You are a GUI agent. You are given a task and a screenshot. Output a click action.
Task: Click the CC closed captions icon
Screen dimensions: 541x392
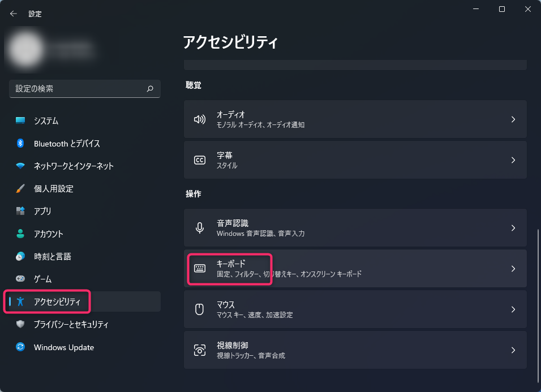click(200, 160)
